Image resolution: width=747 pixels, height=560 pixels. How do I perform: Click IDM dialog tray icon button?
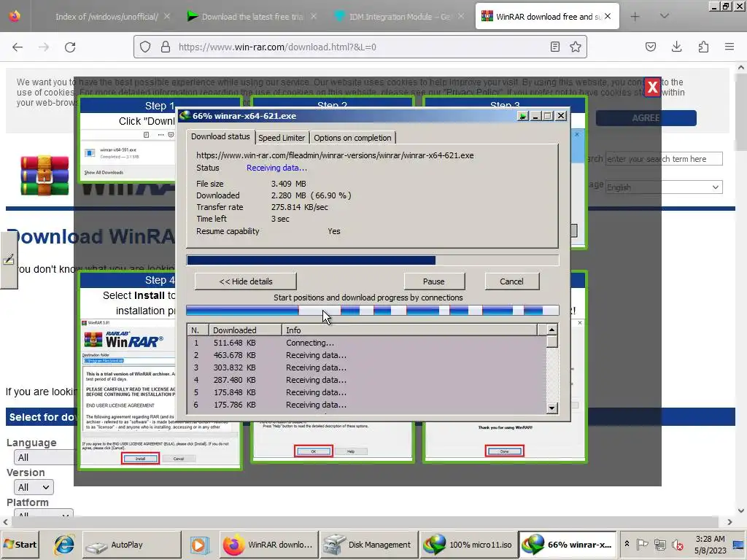[x=522, y=116]
